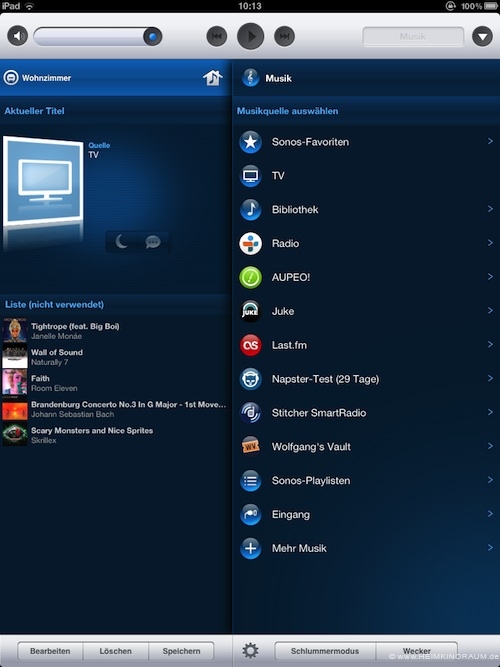Screen dimensions: 500x667
Task: Click the Wecker button
Action: pyautogui.click(x=417, y=651)
